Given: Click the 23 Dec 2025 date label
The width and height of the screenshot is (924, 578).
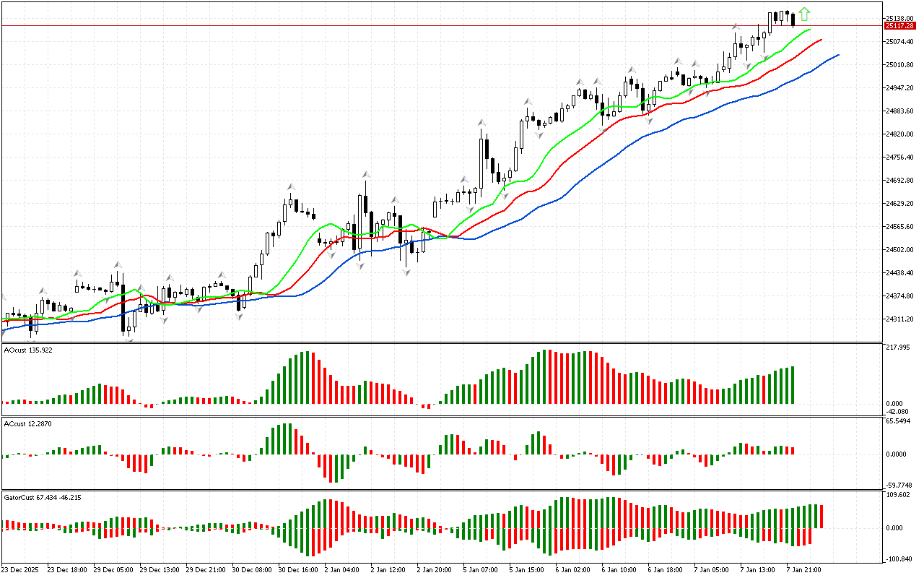Looking at the screenshot, I should click(x=22, y=569).
